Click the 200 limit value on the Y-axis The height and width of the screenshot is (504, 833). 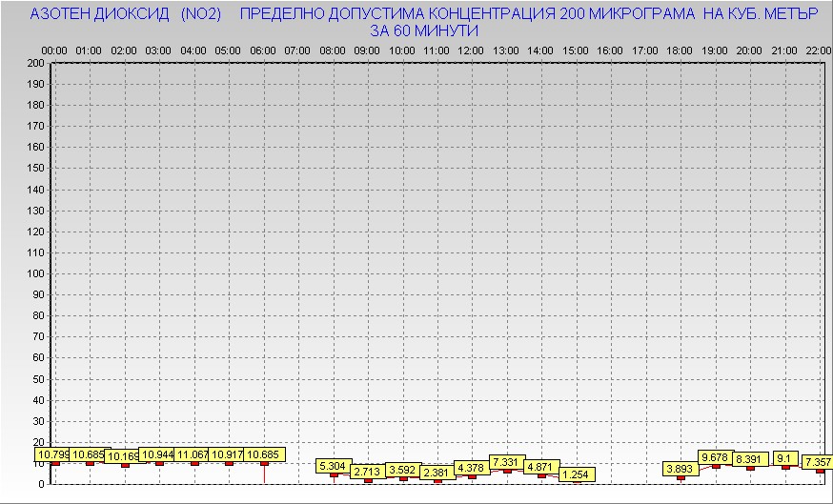click(x=36, y=63)
